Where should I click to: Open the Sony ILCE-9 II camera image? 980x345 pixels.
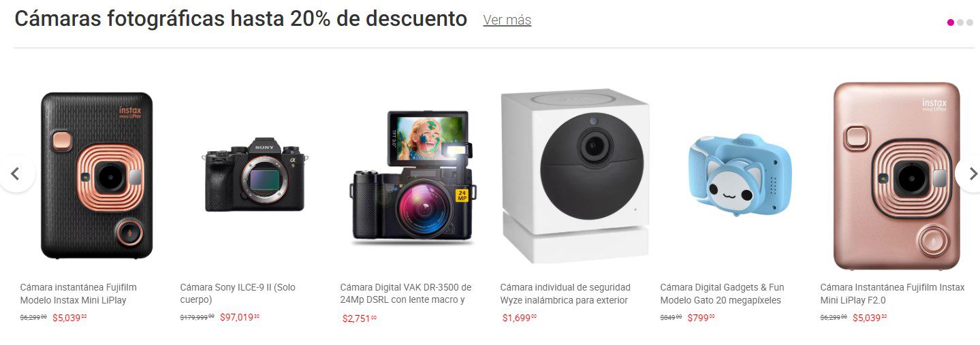pos(255,176)
